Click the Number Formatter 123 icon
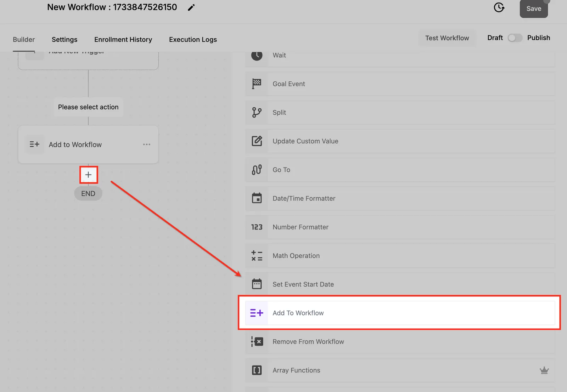The image size is (567, 392). click(257, 227)
